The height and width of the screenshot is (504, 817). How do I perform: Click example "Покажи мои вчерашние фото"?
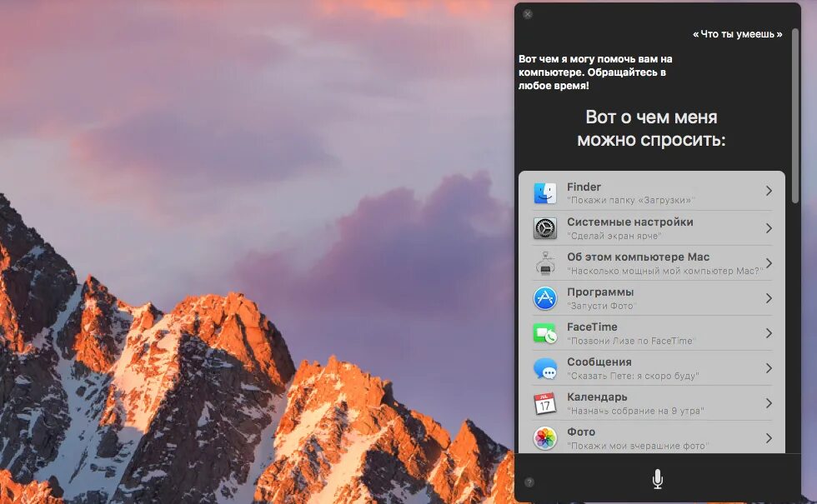coord(638,447)
